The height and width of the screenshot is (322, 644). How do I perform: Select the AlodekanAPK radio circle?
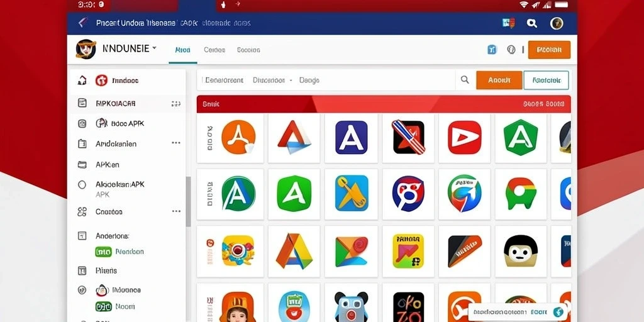[82, 185]
